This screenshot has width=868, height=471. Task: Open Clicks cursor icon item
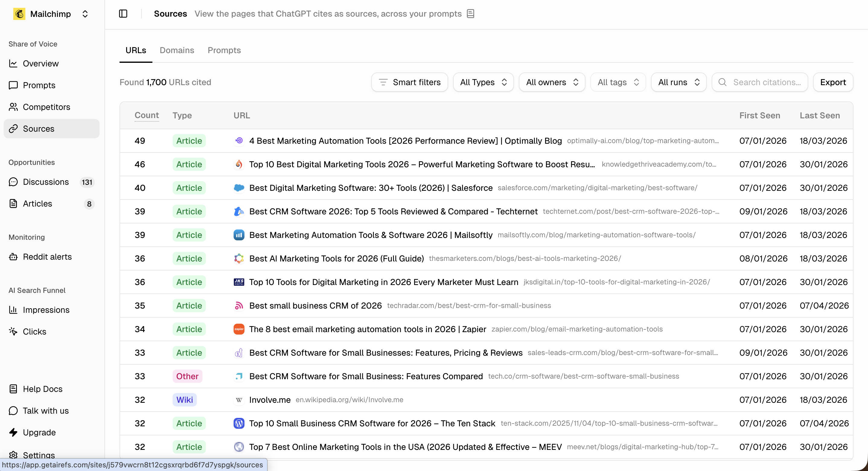tap(13, 332)
